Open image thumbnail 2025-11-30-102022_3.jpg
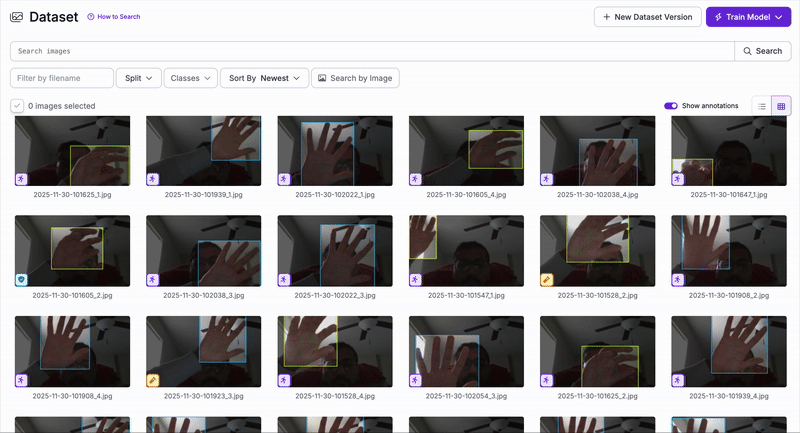Image resolution: width=800 pixels, height=433 pixels. click(335, 250)
